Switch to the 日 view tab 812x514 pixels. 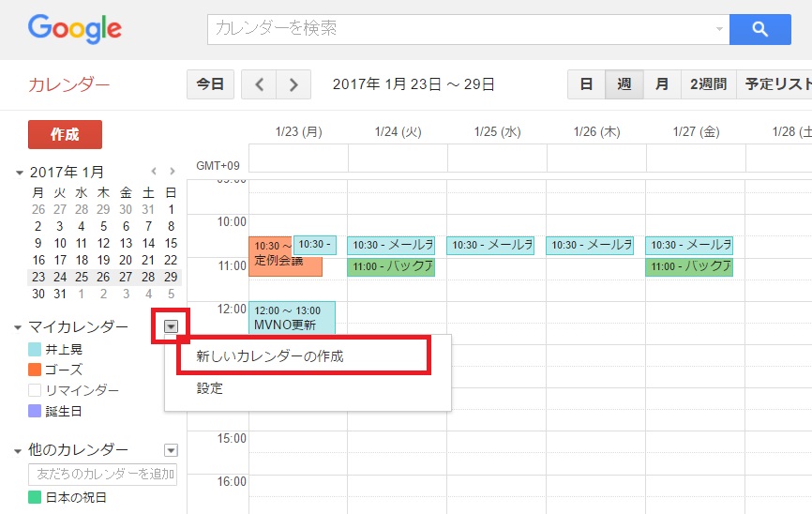pyautogui.click(x=586, y=84)
